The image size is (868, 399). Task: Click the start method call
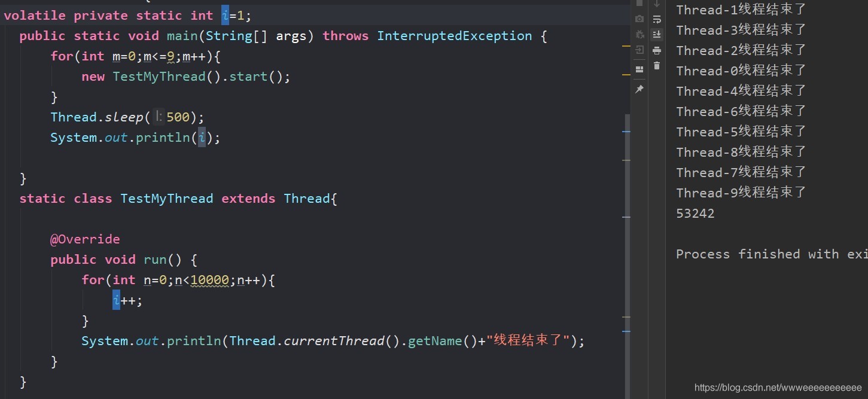tap(248, 77)
